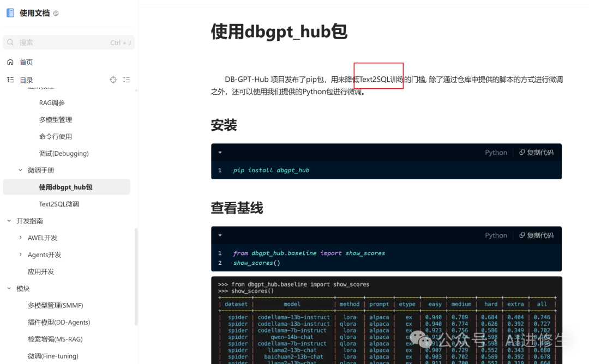
Task: Collapse the show_scores code block arrow
Action: 220,235
